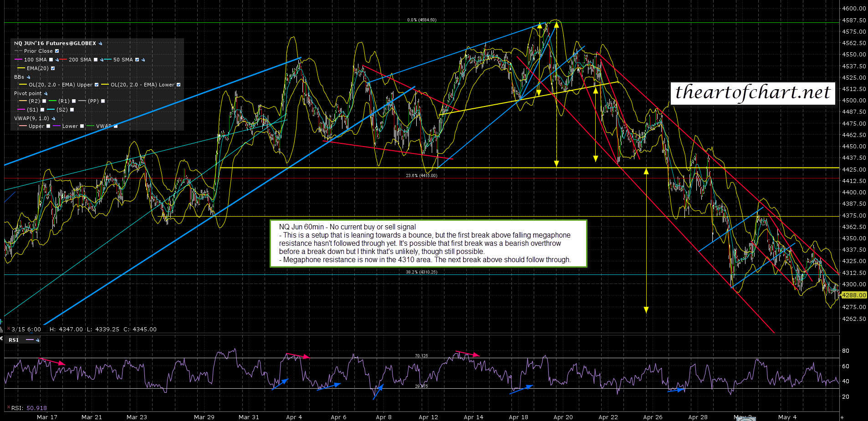
Task: Open settings wrench for NQ JUN'16 Futures
Action: pos(100,44)
